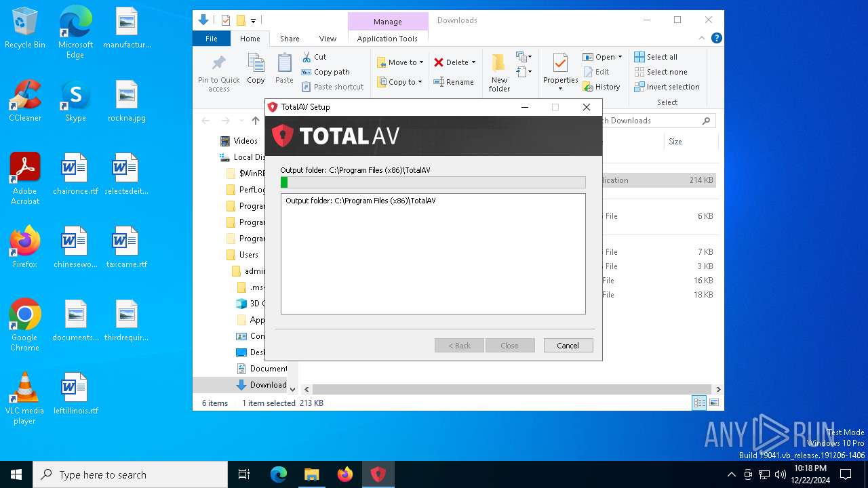Expand the Open dropdown in ribbon

click(620, 57)
